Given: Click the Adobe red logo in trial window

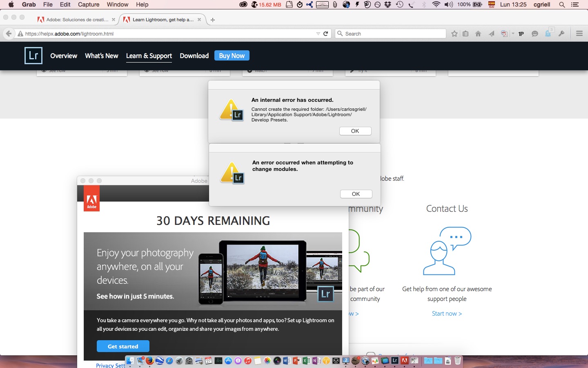Looking at the screenshot, I should 91,199.
